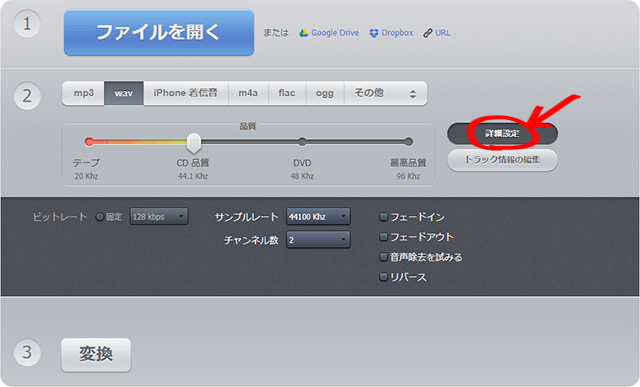Select the 固定 bitrate radio button
Image resolution: width=640 pixels, height=387 pixels.
[100, 217]
